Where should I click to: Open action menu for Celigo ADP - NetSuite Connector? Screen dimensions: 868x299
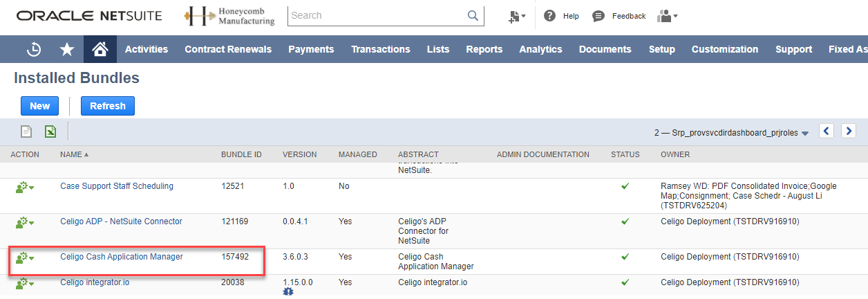pyautogui.click(x=25, y=223)
